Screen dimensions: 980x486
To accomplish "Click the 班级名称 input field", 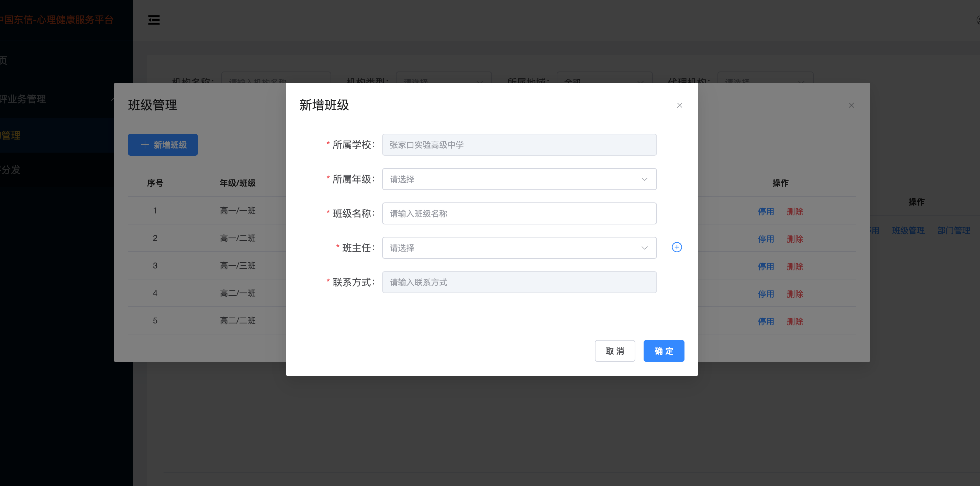I will point(519,213).
